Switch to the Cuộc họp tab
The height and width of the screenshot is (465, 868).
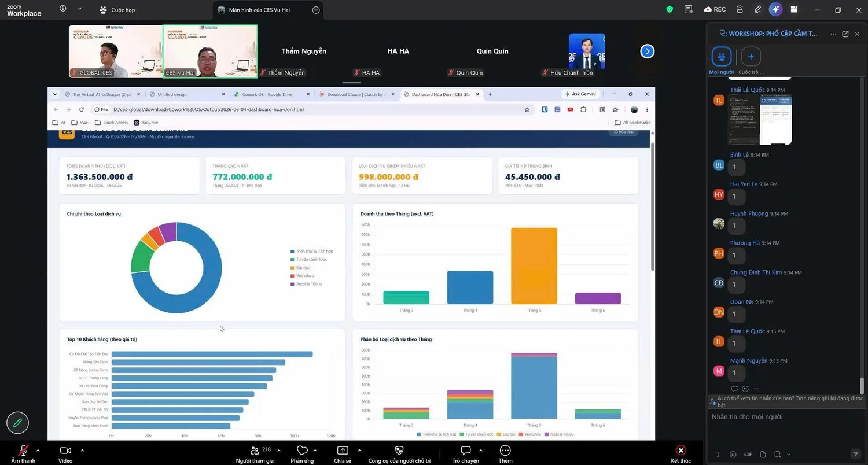117,10
